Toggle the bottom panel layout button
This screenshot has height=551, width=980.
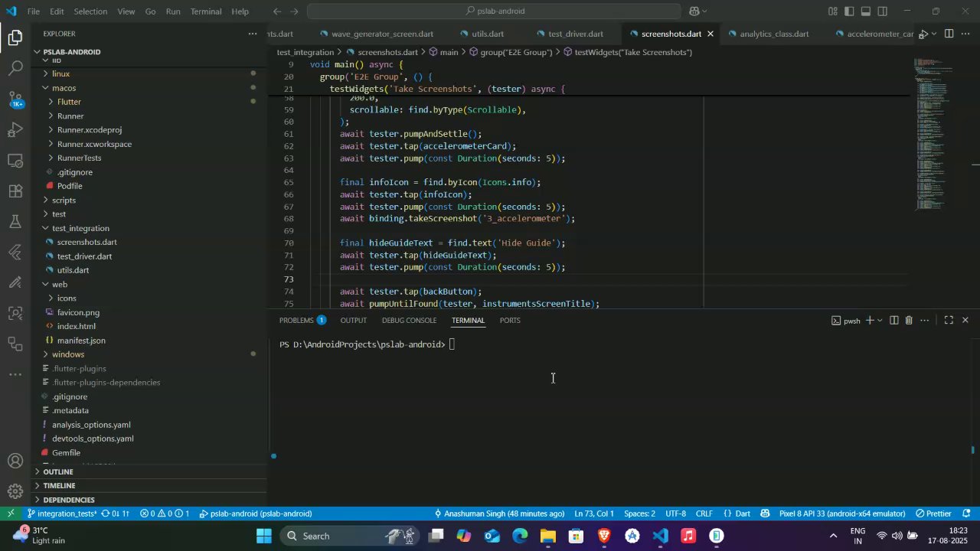click(x=866, y=11)
